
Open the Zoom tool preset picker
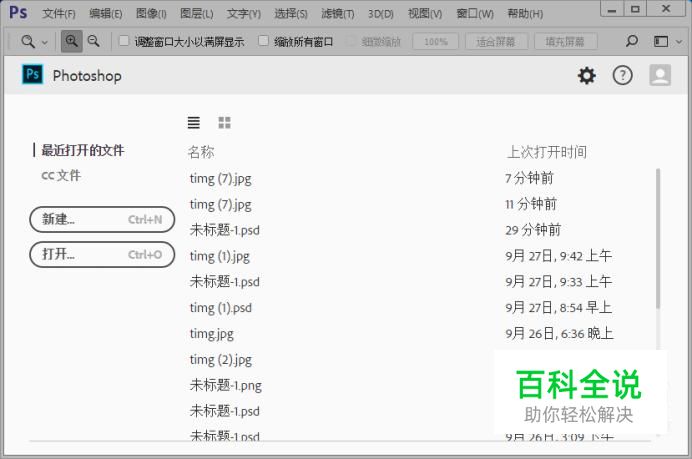[34, 42]
